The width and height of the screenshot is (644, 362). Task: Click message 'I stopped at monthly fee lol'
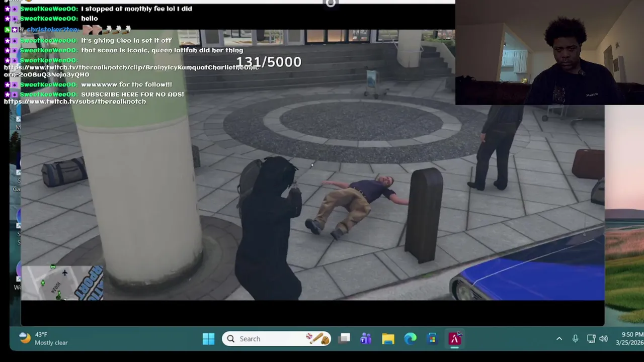(136, 9)
